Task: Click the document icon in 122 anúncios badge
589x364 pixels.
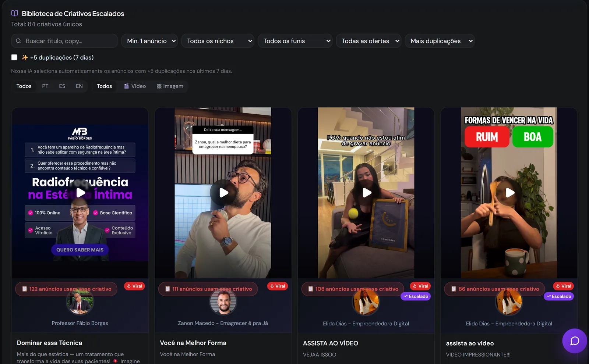Action: point(25,289)
